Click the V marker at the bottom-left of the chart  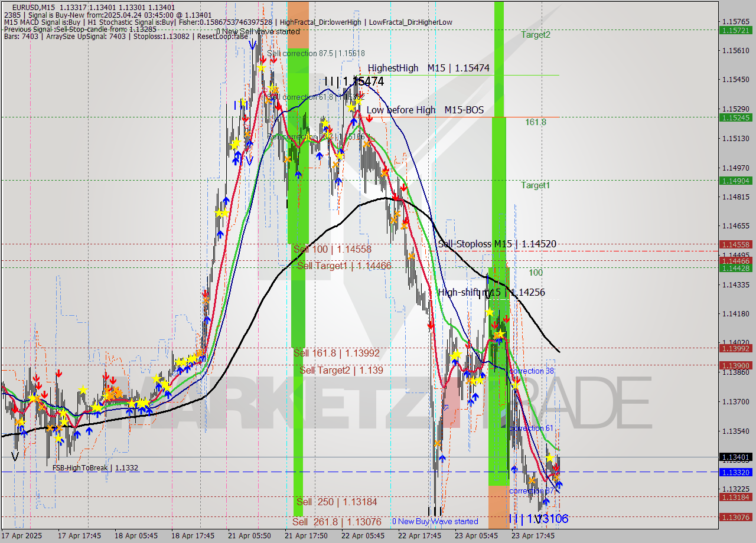click(x=14, y=456)
